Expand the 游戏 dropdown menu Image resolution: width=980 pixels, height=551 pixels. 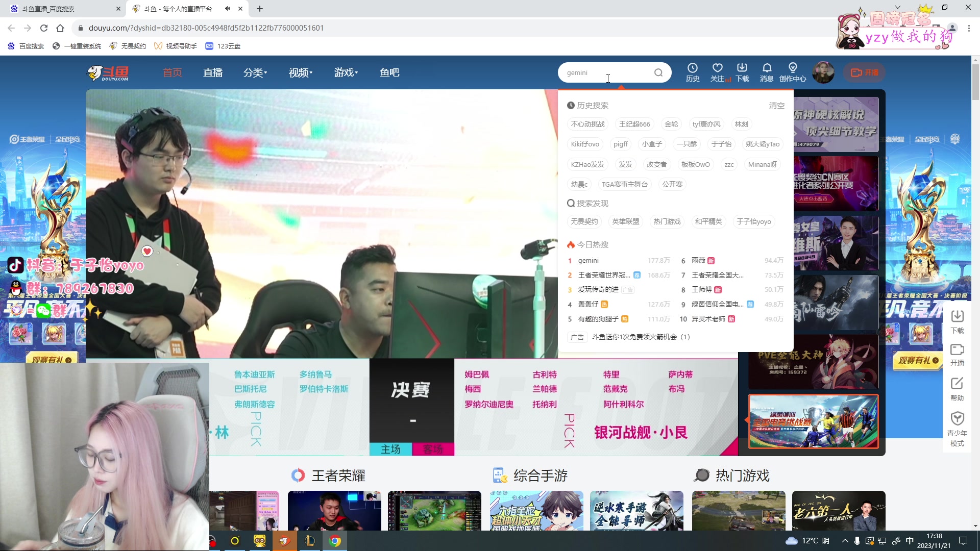point(346,72)
